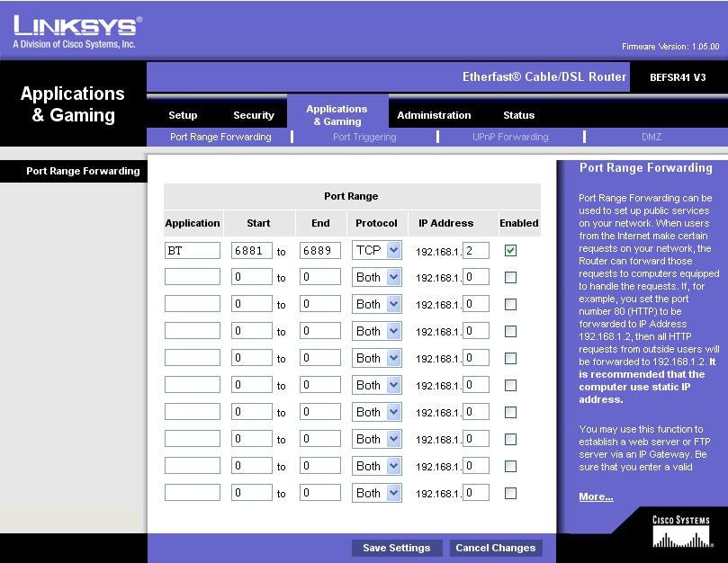Tick Enabled checkbox in ninth row
Viewport: 728px width, 563px height.
point(510,466)
